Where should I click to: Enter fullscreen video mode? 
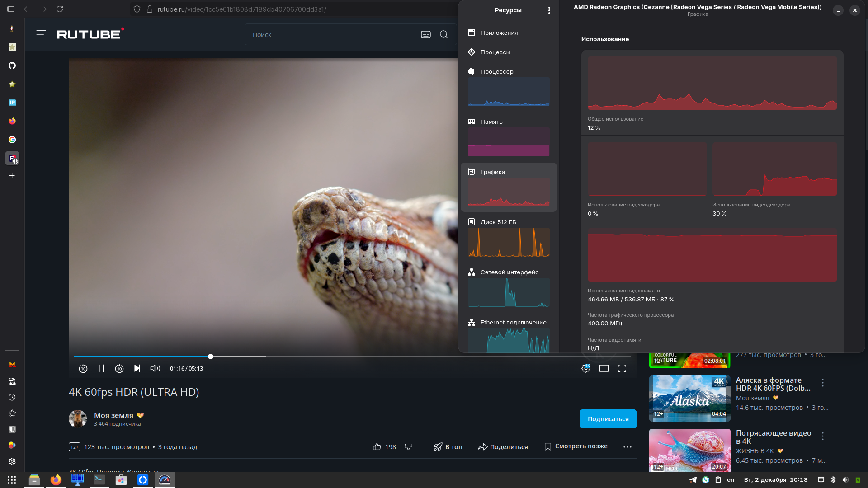tap(622, 368)
